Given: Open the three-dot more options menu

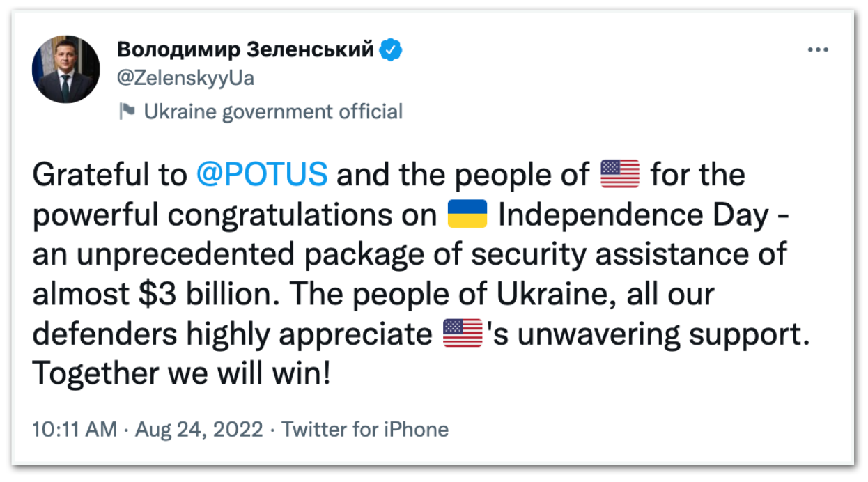Looking at the screenshot, I should 817,51.
